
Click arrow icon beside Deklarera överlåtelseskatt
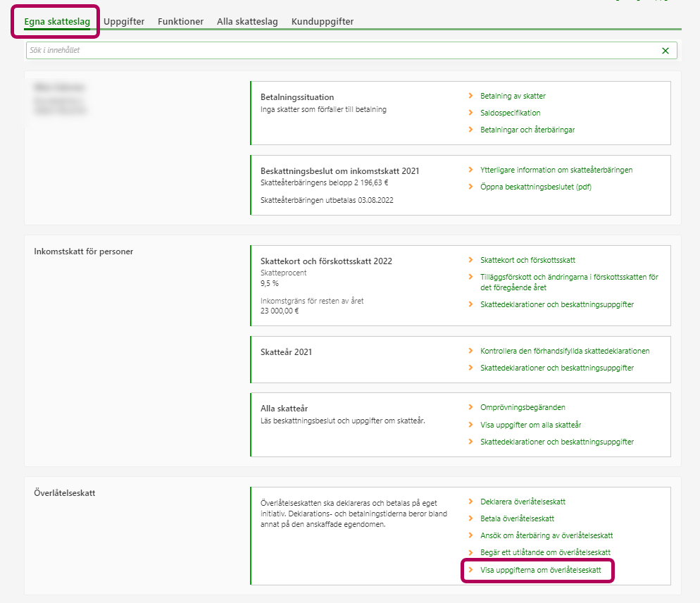coord(470,502)
